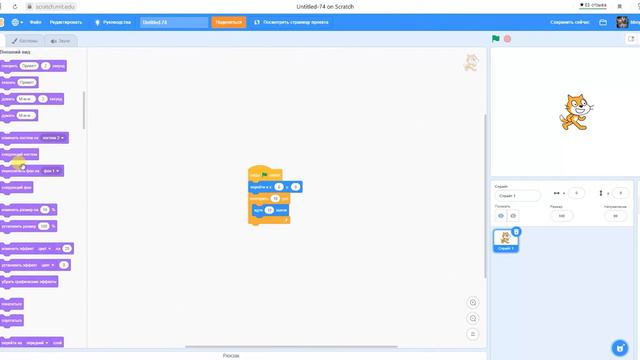
Task: Click the value field in set size block
Action: click(x=44, y=226)
